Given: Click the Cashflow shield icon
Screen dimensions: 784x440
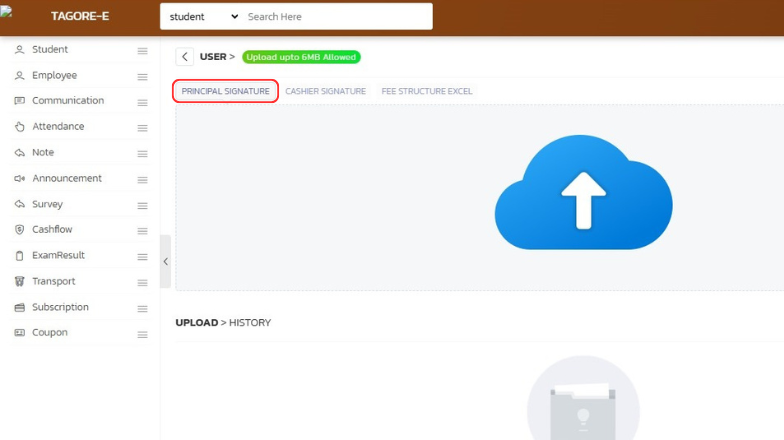Looking at the screenshot, I should click(19, 230).
